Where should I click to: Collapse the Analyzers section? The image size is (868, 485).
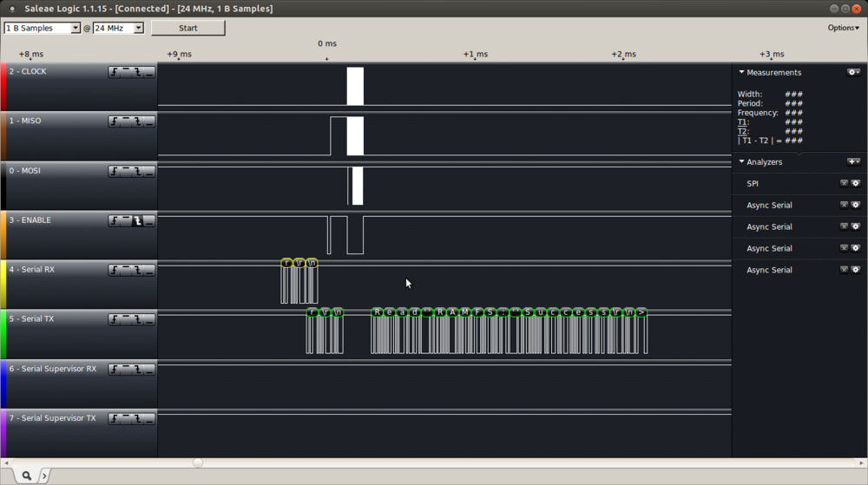pos(741,161)
